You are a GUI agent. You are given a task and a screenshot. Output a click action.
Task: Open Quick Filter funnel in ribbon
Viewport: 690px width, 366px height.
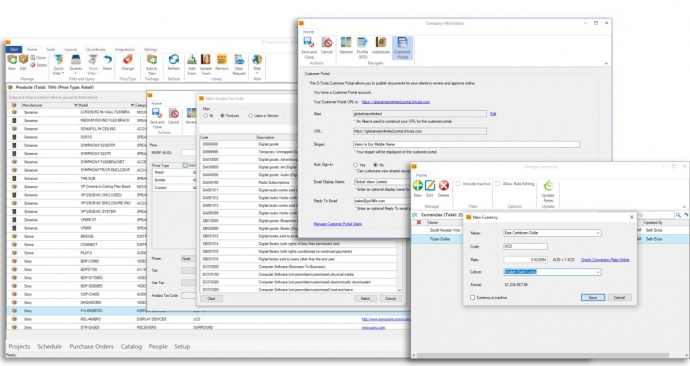(x=58, y=60)
